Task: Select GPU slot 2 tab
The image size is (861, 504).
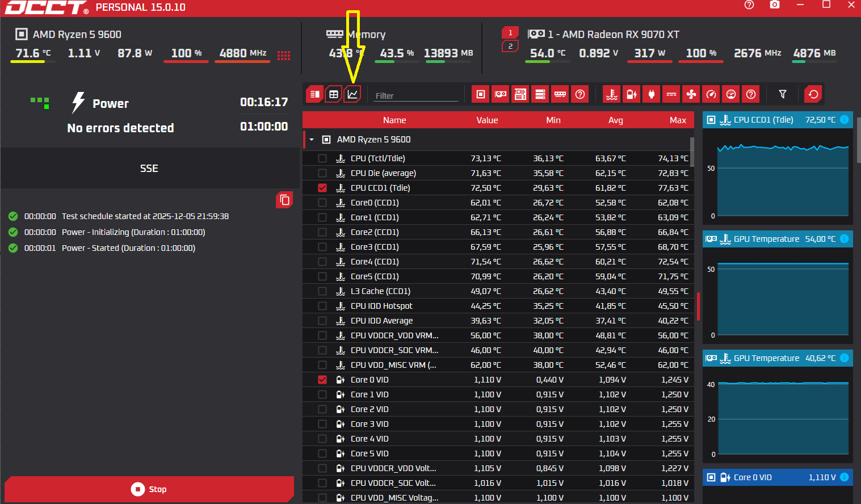Action: (x=510, y=47)
